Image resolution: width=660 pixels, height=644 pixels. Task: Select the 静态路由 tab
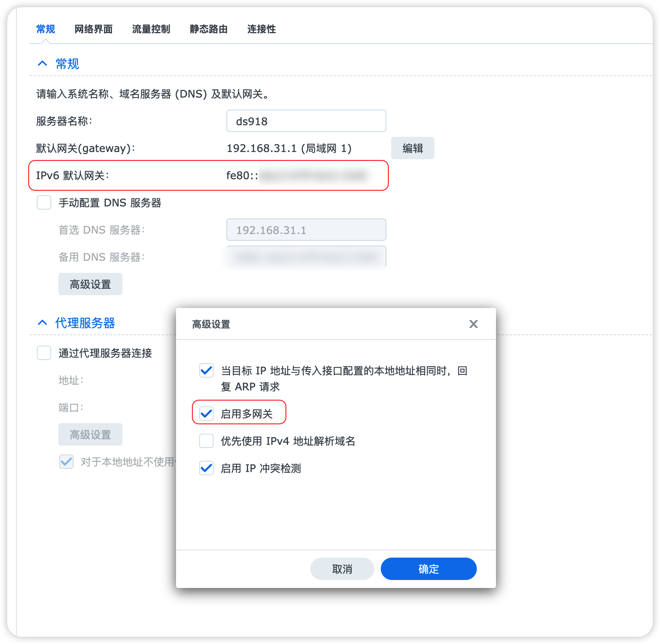pos(208,29)
